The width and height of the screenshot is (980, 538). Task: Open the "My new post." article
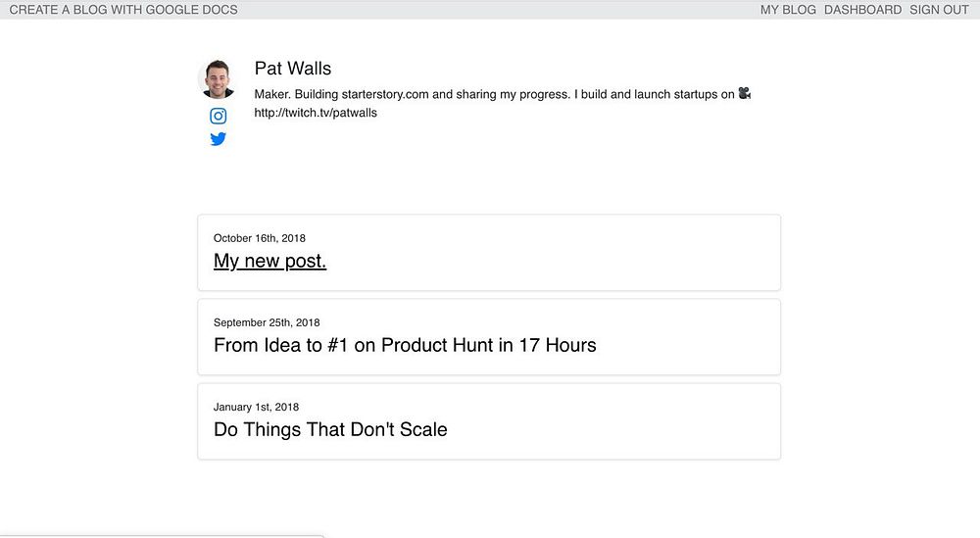269,261
